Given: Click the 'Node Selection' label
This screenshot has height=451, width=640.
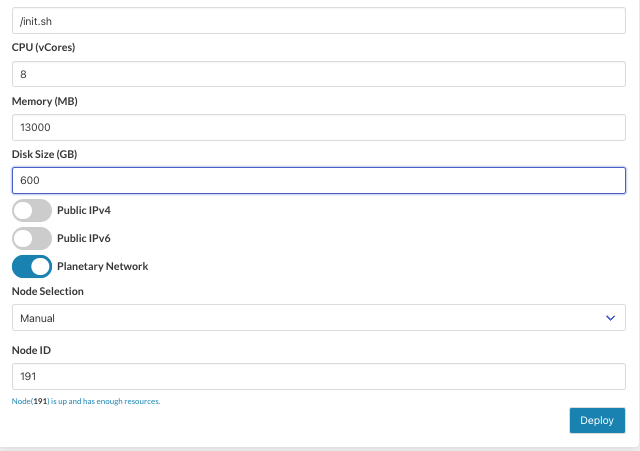Looking at the screenshot, I should pos(48,291).
